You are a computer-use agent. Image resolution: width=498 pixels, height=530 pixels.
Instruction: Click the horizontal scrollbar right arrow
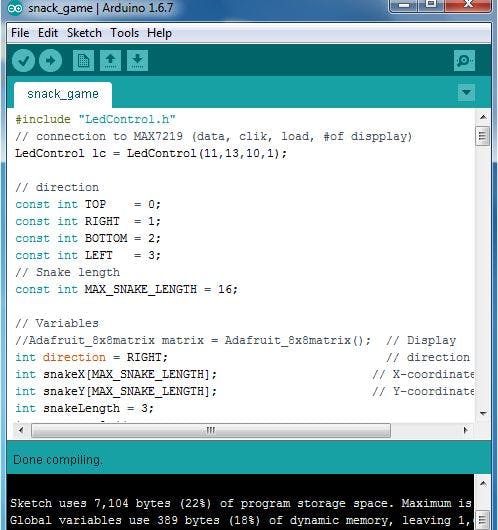pyautogui.click(x=465, y=430)
